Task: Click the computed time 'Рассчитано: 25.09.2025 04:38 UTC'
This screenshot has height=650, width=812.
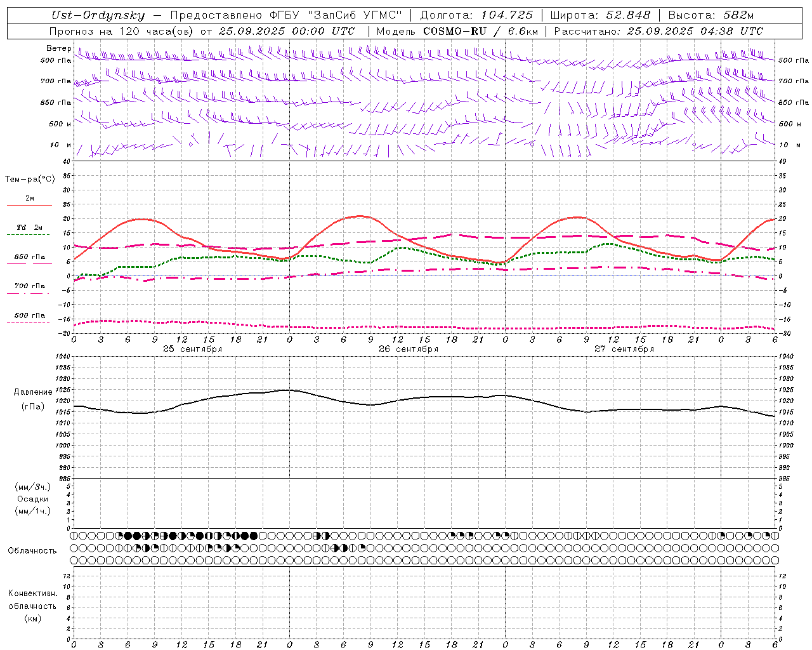Action: pos(658,31)
